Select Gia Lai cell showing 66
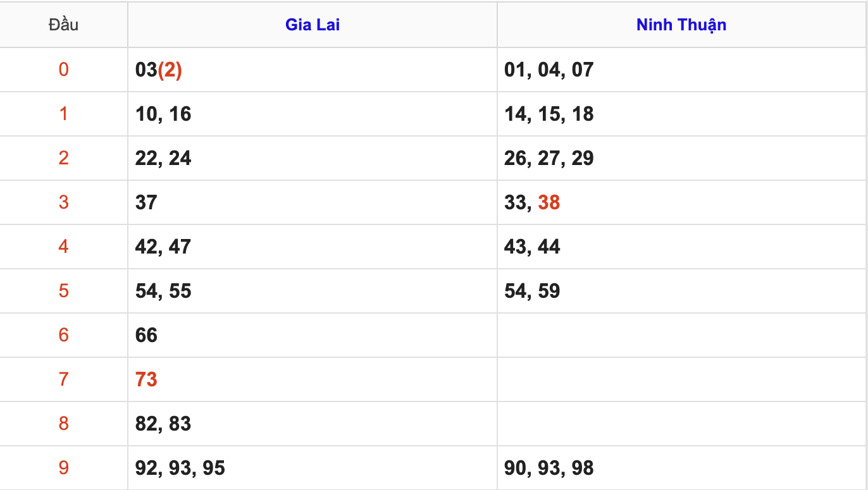This screenshot has width=868, height=490. click(146, 335)
